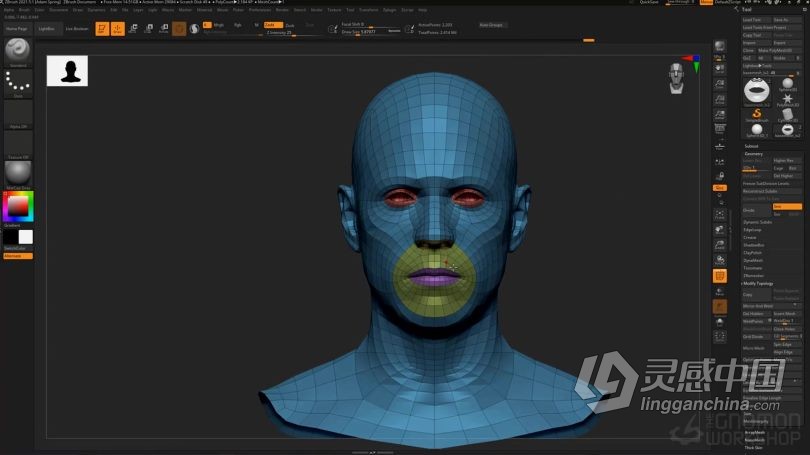Open the Zplugin menu
The width and height of the screenshot is (810, 455).
(x=390, y=10)
